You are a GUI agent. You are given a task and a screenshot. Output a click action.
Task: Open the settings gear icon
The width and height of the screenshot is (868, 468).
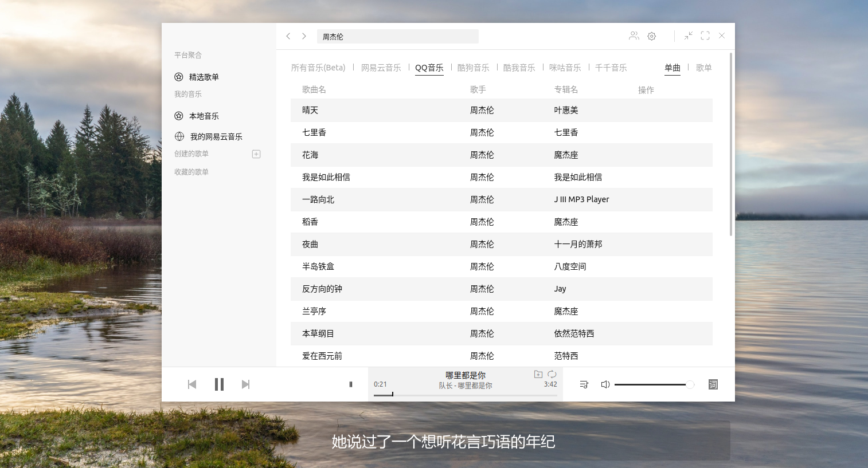click(x=651, y=36)
